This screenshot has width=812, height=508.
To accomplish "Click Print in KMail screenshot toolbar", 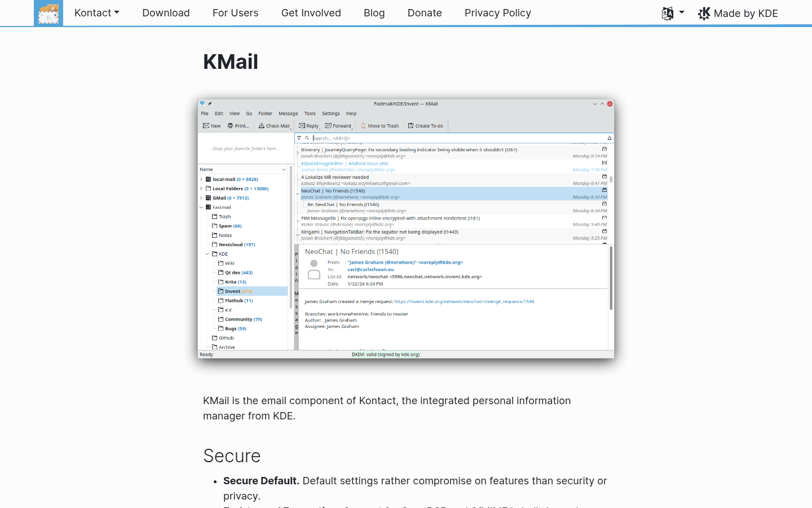I will tap(239, 126).
